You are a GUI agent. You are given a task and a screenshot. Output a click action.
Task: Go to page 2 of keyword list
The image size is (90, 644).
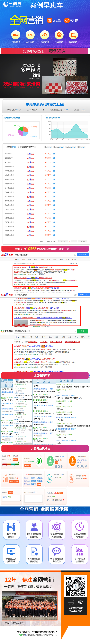point(74,241)
